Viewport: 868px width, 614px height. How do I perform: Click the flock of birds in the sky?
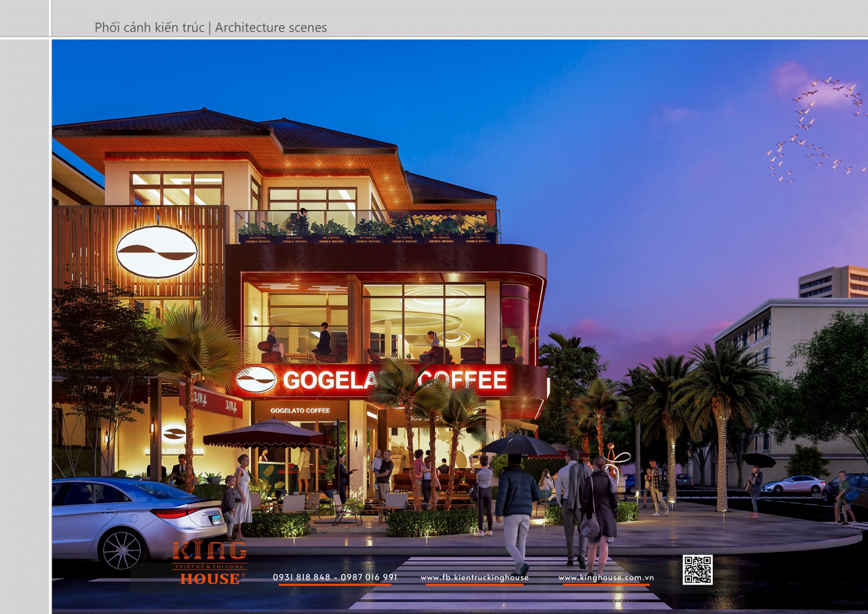(x=814, y=130)
